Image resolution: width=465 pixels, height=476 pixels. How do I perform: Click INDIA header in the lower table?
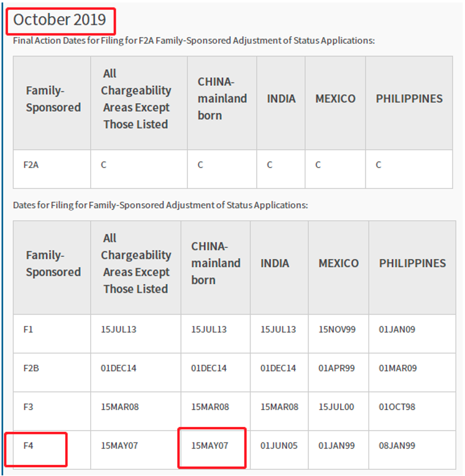click(x=275, y=263)
